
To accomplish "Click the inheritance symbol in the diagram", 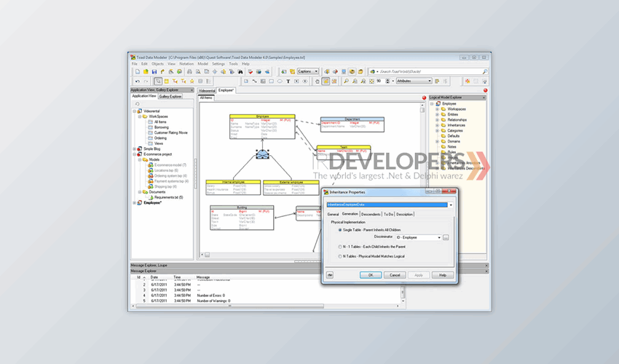I will pyautogui.click(x=263, y=155).
